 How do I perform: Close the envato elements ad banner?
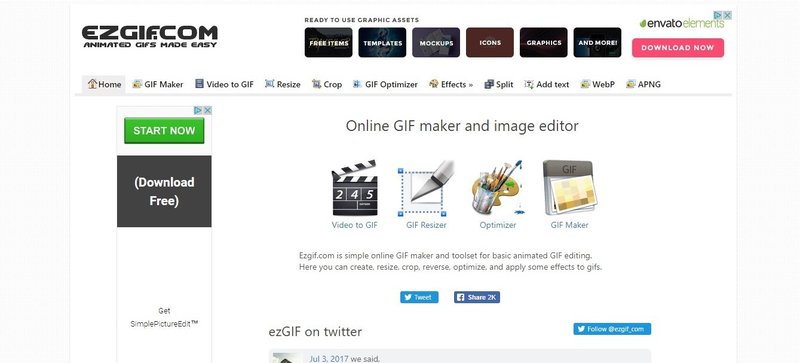click(x=728, y=15)
